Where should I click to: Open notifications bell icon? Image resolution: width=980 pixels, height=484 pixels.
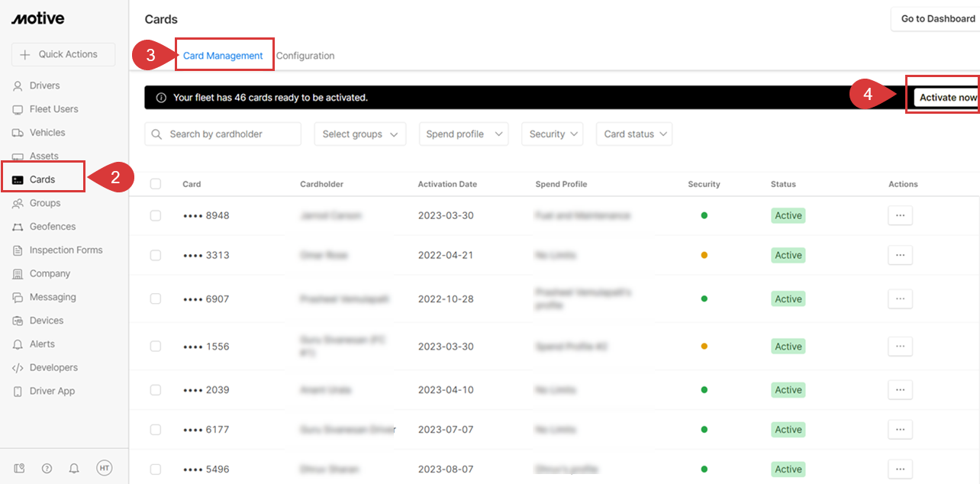coord(75,468)
